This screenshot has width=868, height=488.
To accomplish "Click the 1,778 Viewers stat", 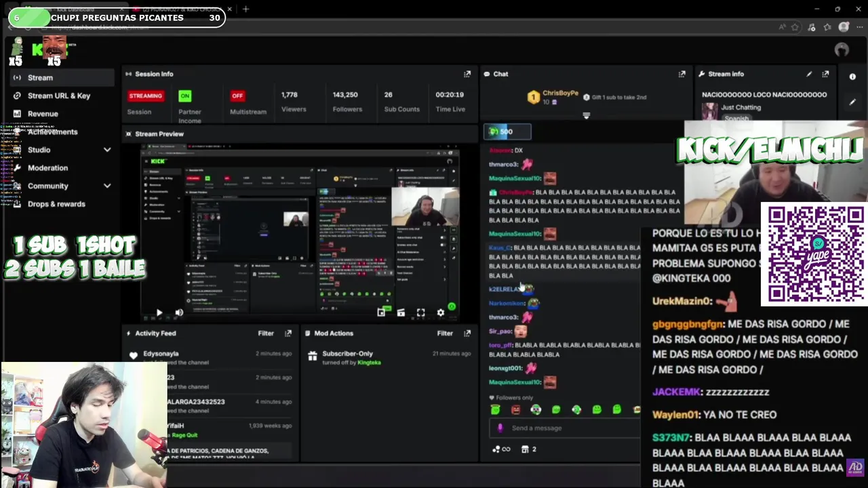I will [294, 102].
